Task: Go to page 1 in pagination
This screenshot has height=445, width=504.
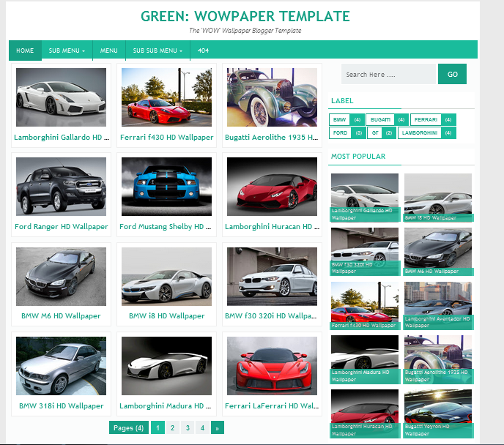Action: click(x=157, y=427)
